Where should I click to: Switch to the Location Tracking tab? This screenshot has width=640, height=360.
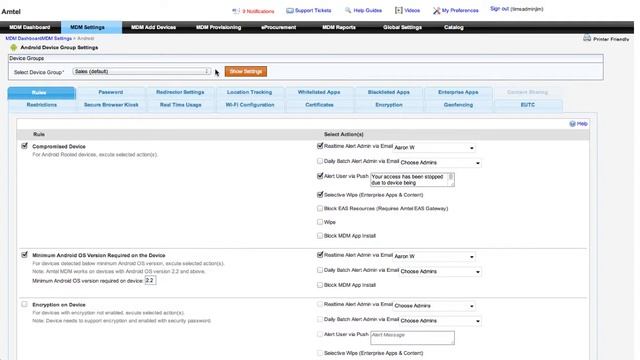[249, 92]
